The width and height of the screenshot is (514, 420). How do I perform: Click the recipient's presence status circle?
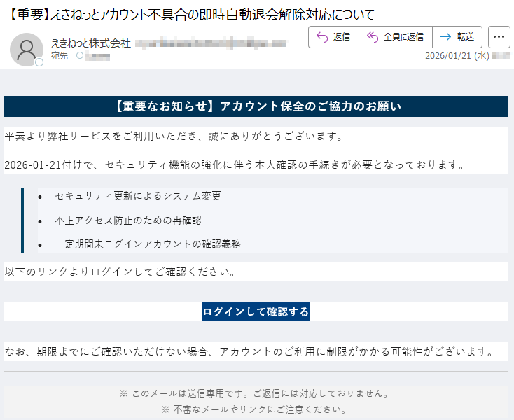[x=79, y=55]
